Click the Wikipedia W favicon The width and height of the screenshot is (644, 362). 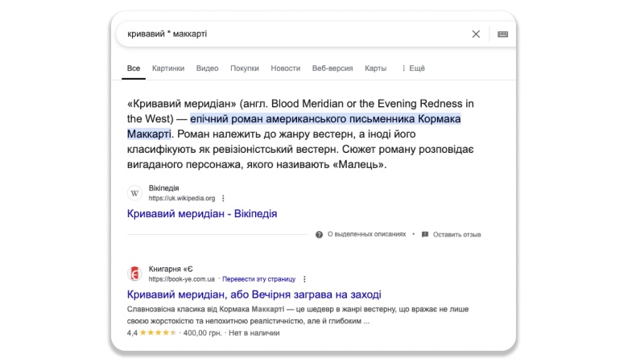[x=134, y=193]
